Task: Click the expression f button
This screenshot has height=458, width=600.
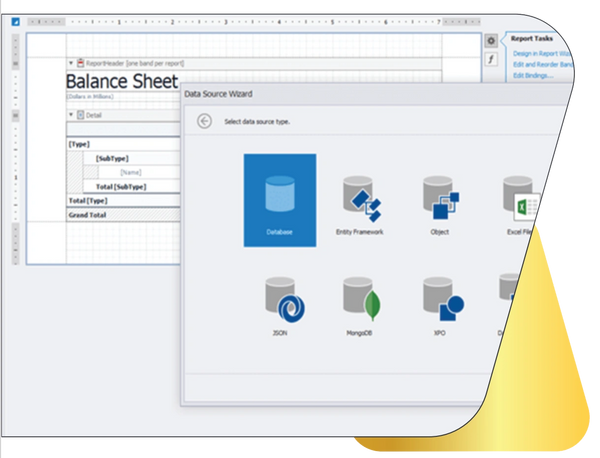Action: pyautogui.click(x=491, y=60)
